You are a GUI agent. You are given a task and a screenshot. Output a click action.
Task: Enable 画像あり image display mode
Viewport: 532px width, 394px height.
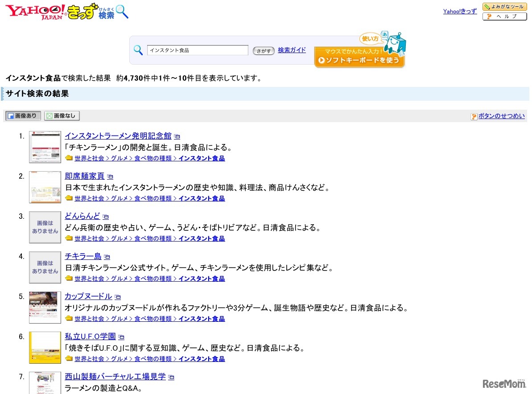(x=23, y=116)
